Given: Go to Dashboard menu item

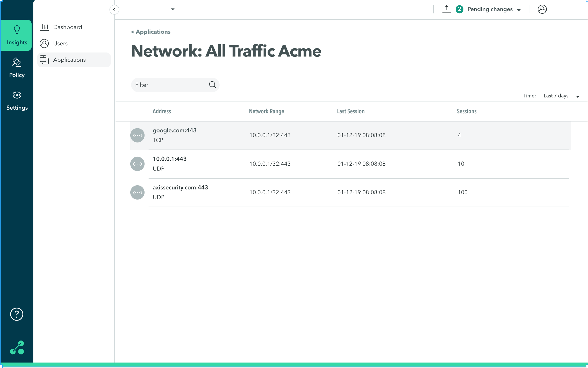Looking at the screenshot, I should coord(67,27).
